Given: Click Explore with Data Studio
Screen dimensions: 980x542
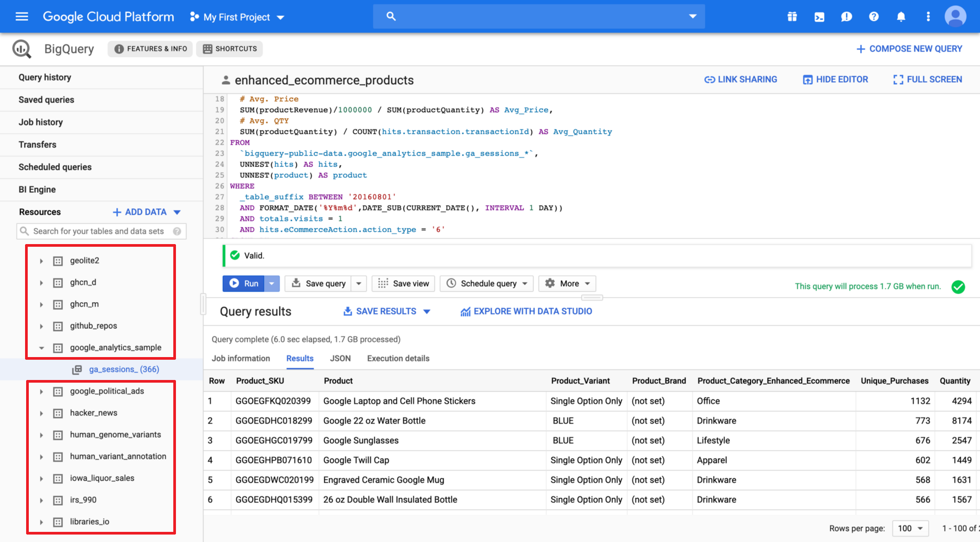Looking at the screenshot, I should [x=526, y=311].
